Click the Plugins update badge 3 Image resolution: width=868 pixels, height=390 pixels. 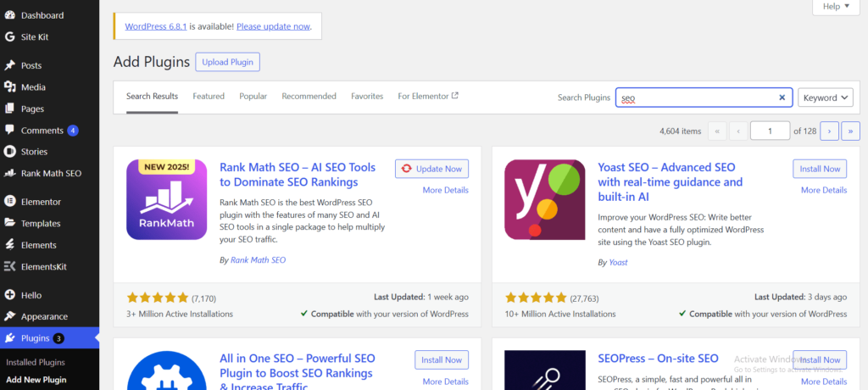pos(59,338)
